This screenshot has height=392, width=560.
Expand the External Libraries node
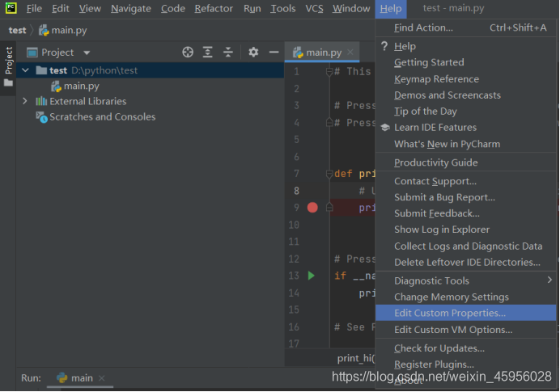(x=24, y=101)
